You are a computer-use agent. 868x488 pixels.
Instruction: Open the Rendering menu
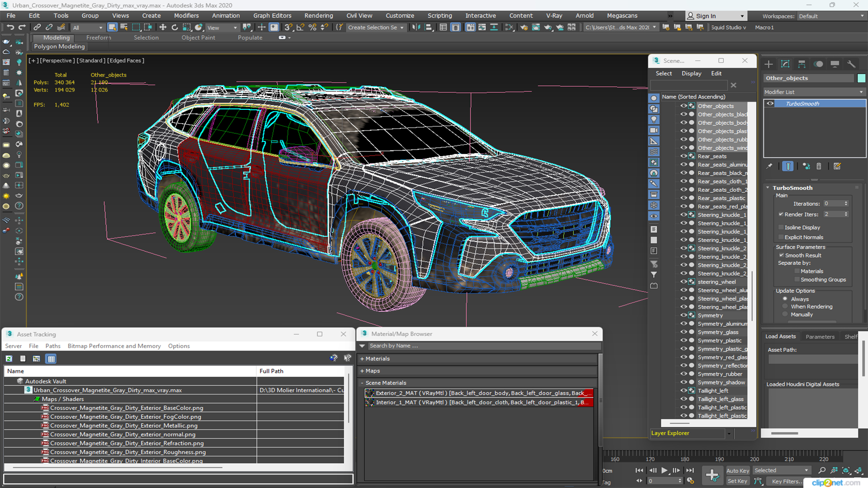[318, 15]
